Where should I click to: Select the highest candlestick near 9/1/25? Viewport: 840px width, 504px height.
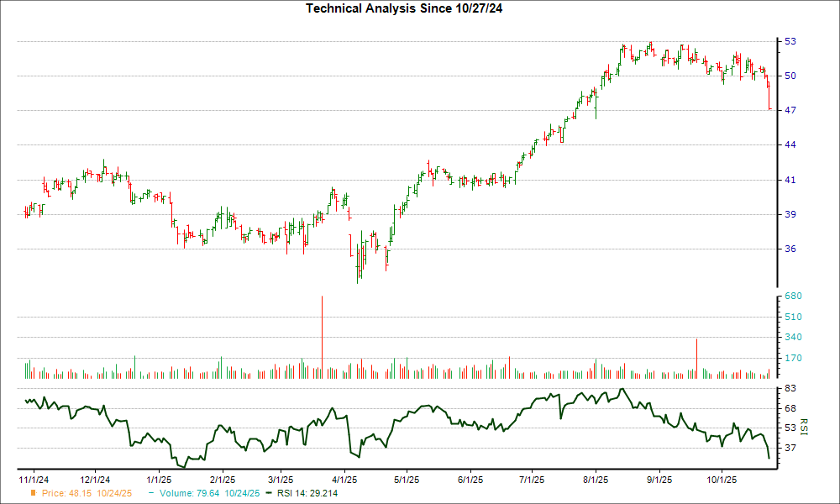point(651,46)
